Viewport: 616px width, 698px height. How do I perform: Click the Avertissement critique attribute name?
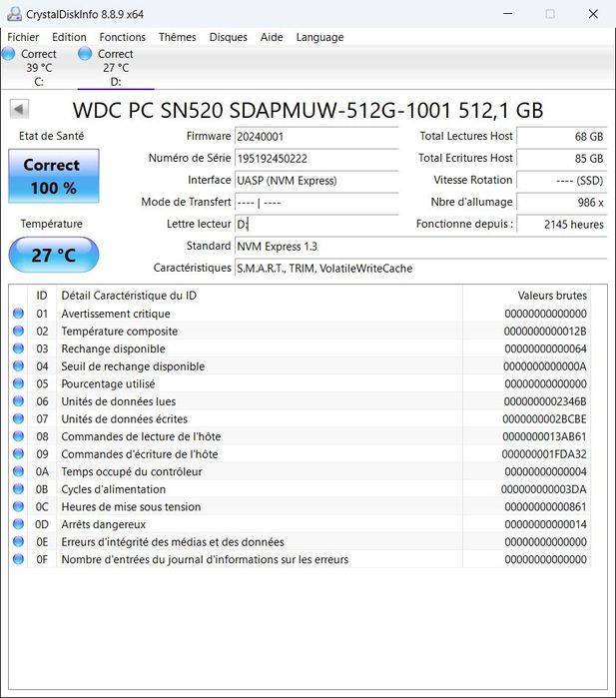[x=116, y=314]
